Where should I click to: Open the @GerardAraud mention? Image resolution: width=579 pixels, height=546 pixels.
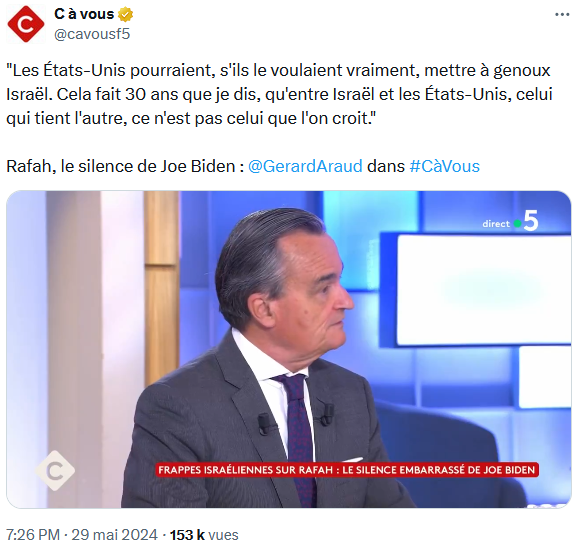click(x=305, y=166)
